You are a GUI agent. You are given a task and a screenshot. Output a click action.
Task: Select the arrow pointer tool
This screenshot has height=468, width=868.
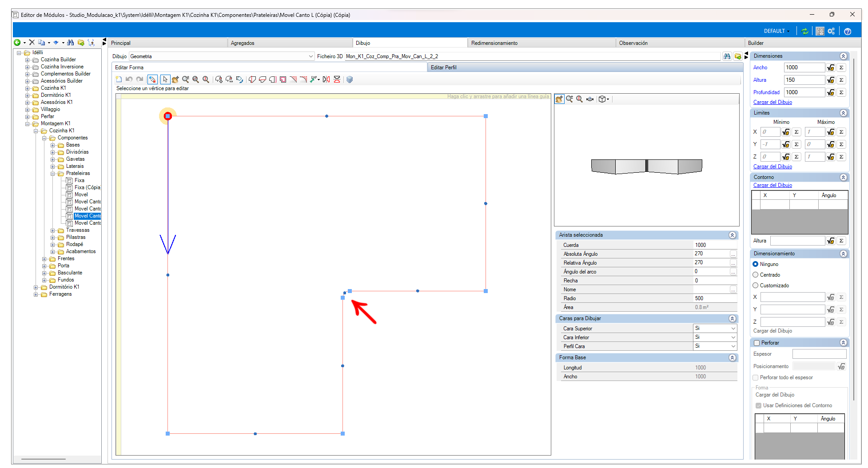165,79
